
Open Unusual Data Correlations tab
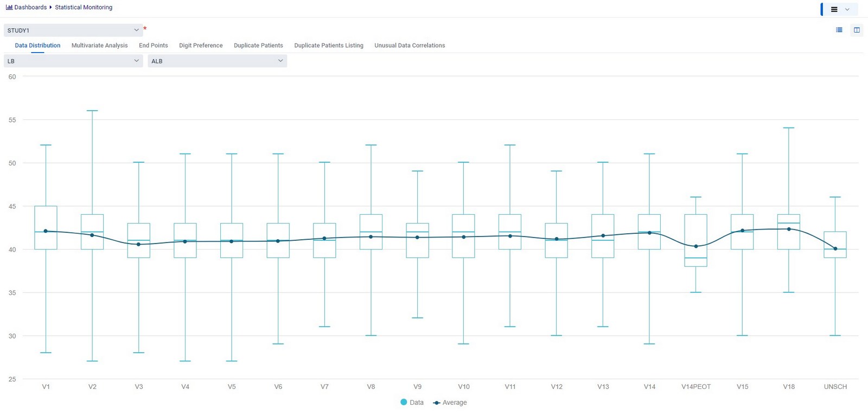[x=410, y=46]
